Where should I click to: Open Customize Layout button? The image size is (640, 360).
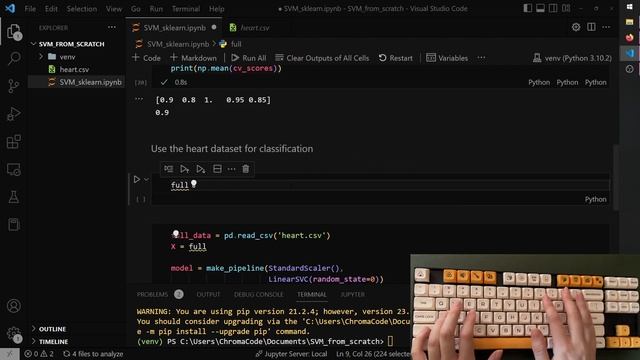click(566, 8)
